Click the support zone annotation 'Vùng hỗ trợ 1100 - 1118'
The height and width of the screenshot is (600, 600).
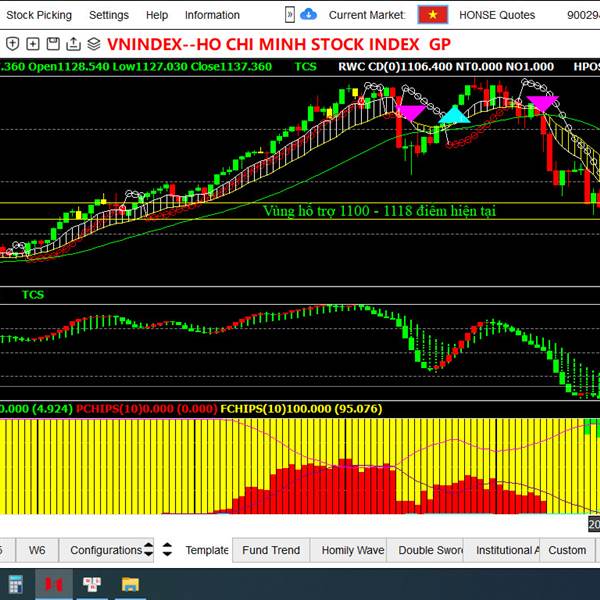(379, 211)
